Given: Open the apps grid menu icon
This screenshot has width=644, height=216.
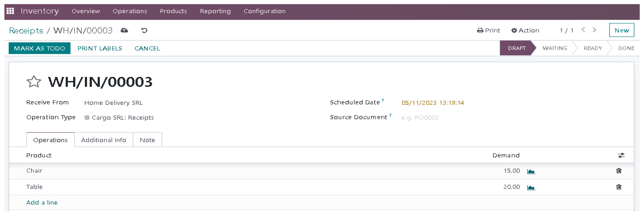Looking at the screenshot, I should click(10, 11).
